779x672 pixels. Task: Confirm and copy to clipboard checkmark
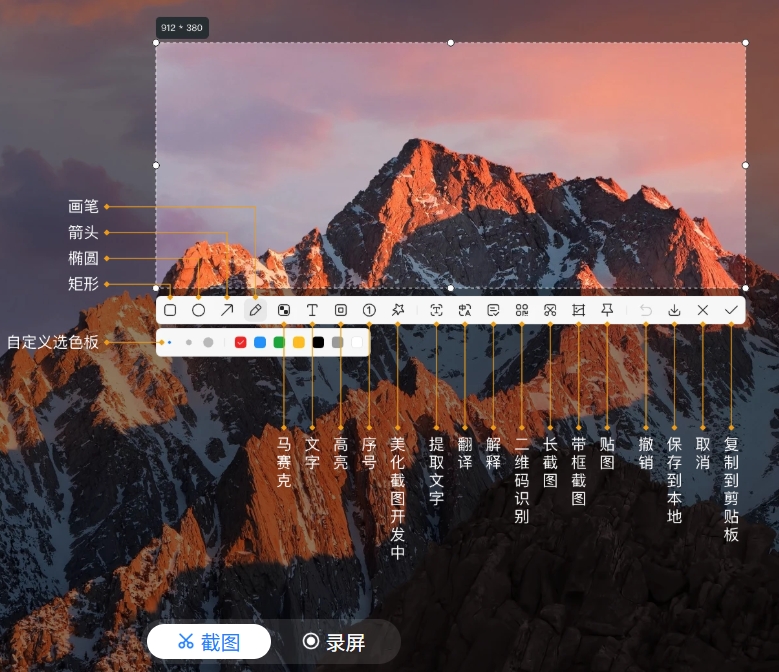731,310
